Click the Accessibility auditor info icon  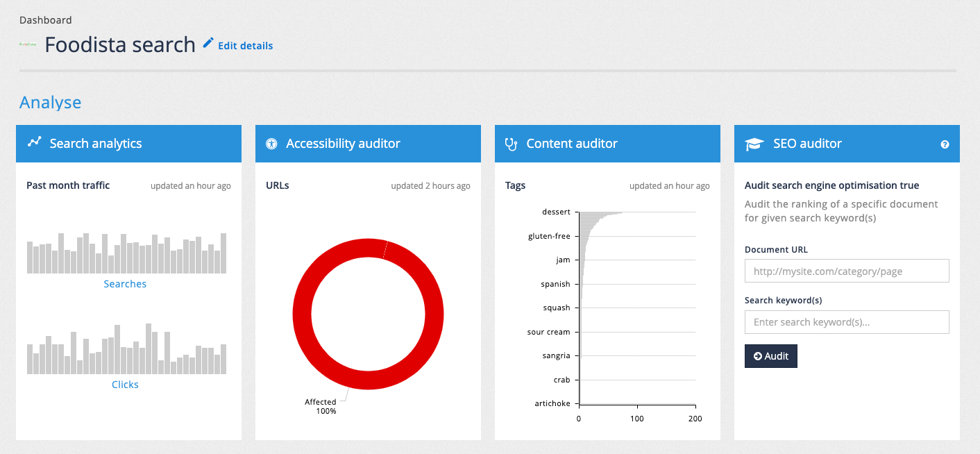coord(271,143)
